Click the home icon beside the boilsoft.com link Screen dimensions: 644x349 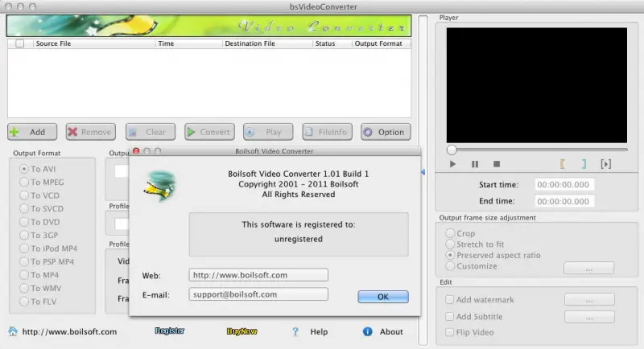click(13, 331)
